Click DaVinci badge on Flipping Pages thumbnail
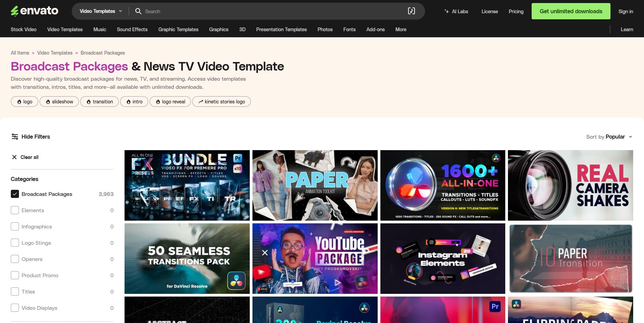The width and height of the screenshot is (644, 323). tap(516, 304)
